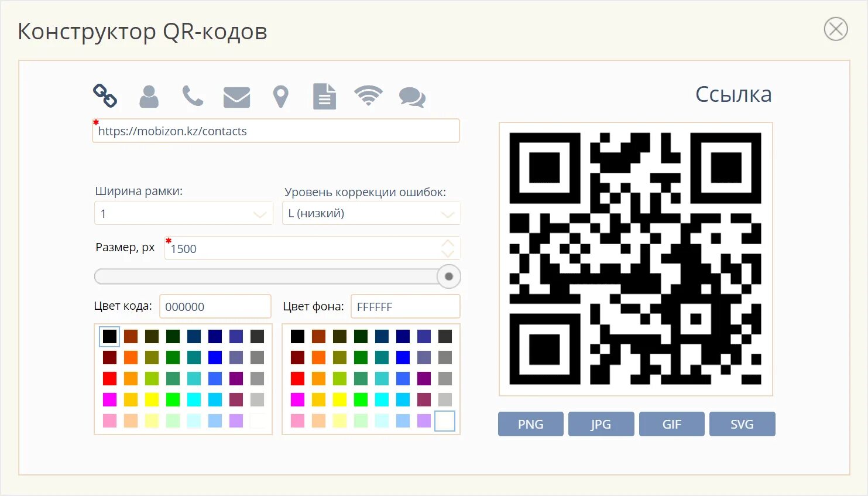Download QR code as GIF
Image resolution: width=868 pixels, height=496 pixels.
coord(672,424)
